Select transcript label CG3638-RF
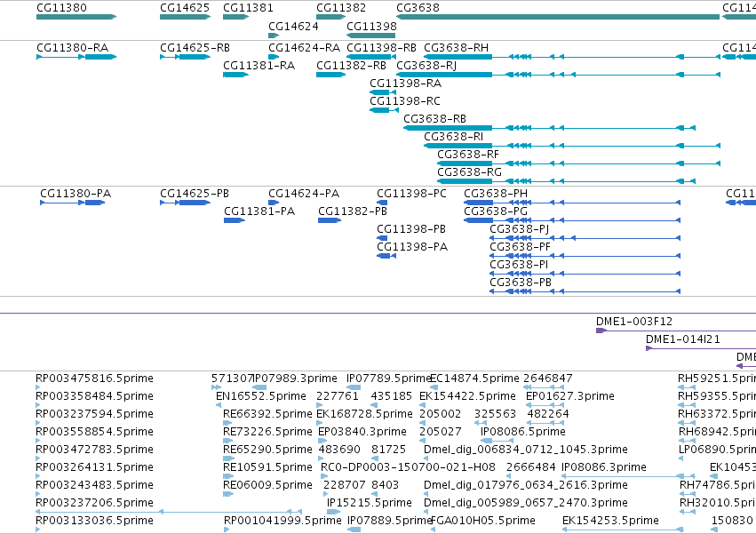Image resolution: width=756 pixels, height=534 pixels. [x=468, y=155]
